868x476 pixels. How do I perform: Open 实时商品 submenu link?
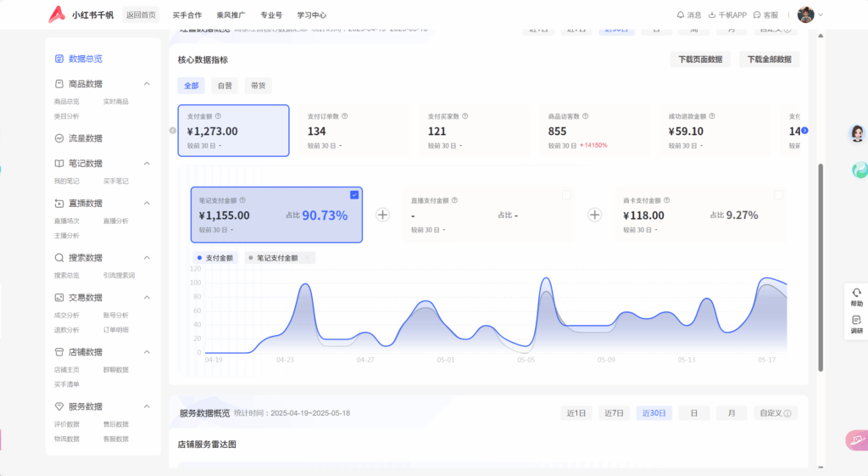click(x=115, y=102)
